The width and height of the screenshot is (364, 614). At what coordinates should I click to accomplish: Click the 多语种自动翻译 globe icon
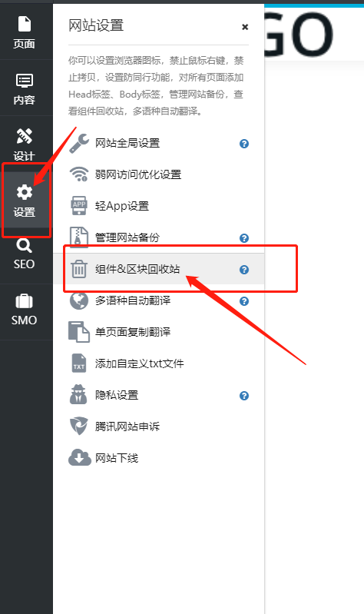pos(79,300)
